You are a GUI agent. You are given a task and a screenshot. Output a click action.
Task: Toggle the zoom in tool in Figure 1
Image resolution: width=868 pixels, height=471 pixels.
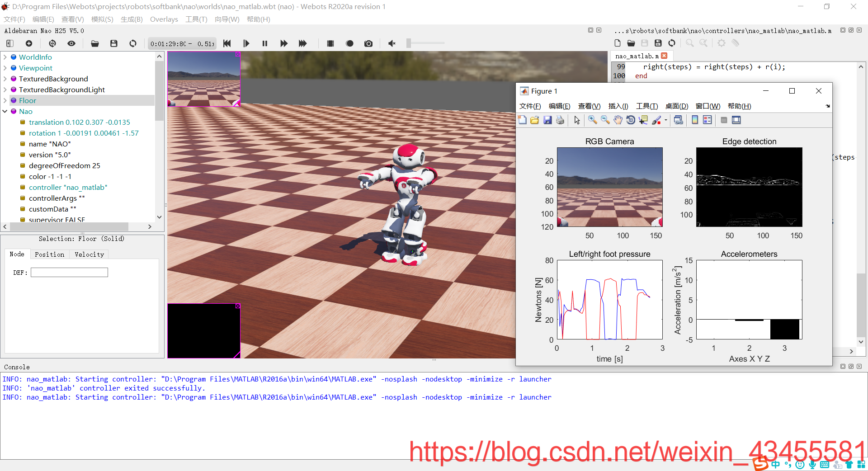[x=592, y=120]
